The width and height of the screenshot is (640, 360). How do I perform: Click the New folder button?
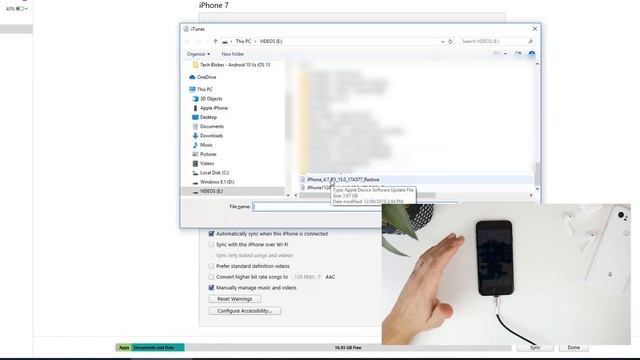pos(233,54)
